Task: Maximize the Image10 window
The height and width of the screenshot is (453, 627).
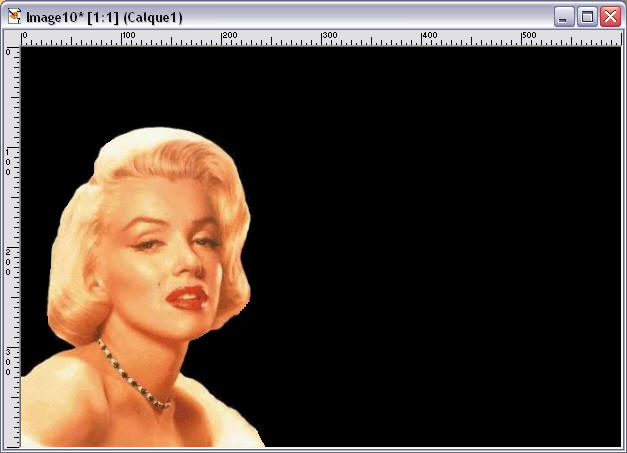Action: 587,17
